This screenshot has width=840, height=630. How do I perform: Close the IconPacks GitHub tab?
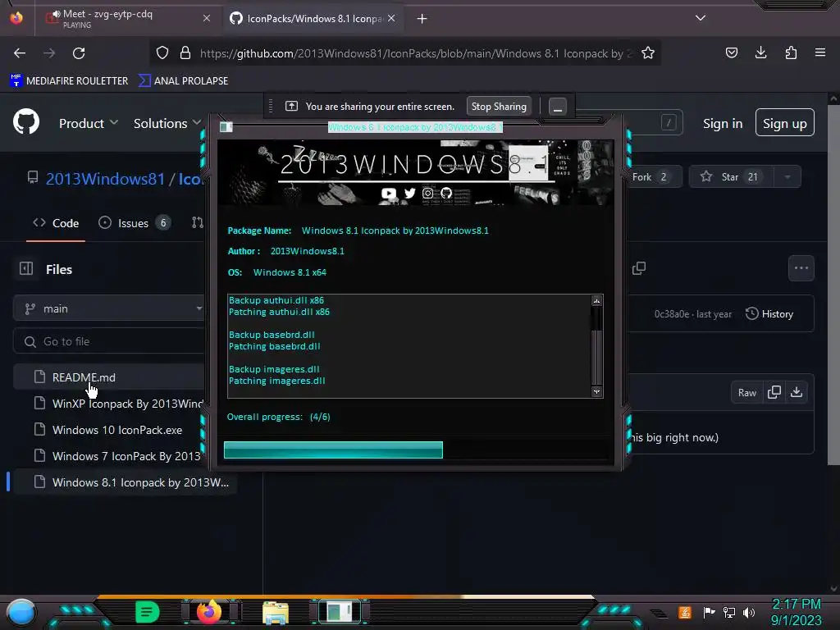tap(391, 18)
